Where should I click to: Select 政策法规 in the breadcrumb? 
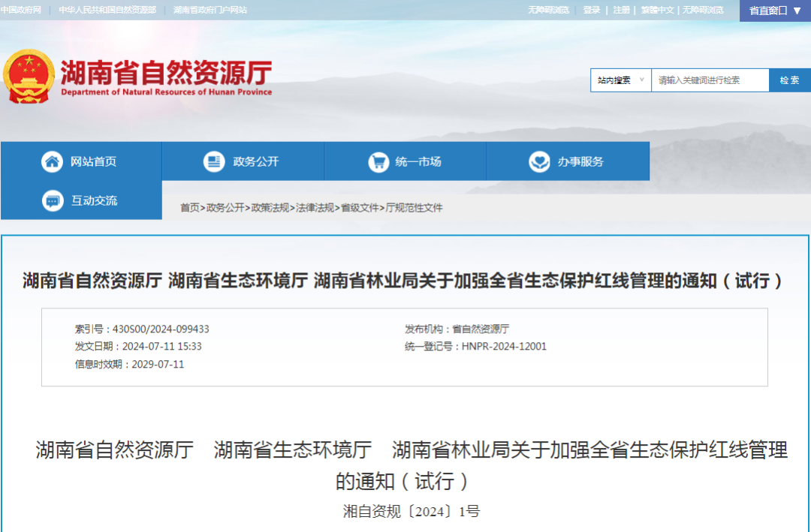270,208
